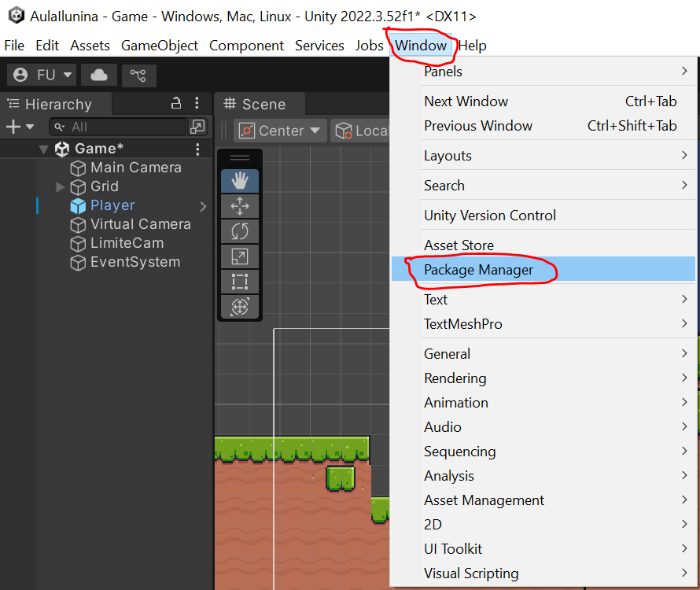Open the Layouts submenu
Image resolution: width=700 pixels, height=590 pixels.
(448, 156)
